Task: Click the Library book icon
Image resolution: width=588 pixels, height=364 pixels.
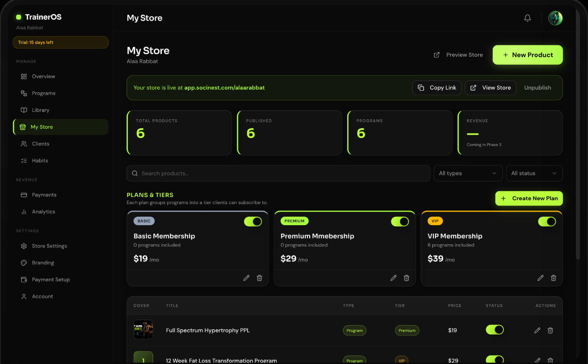Action: pos(24,110)
